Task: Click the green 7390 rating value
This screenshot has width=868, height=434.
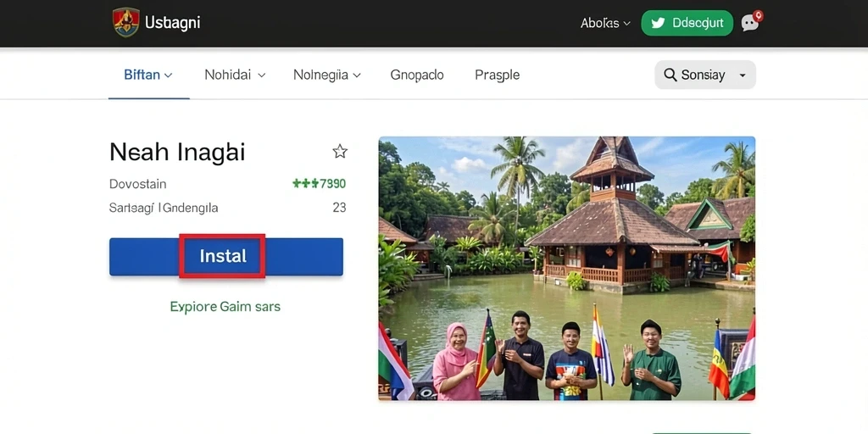Action: pos(320,183)
